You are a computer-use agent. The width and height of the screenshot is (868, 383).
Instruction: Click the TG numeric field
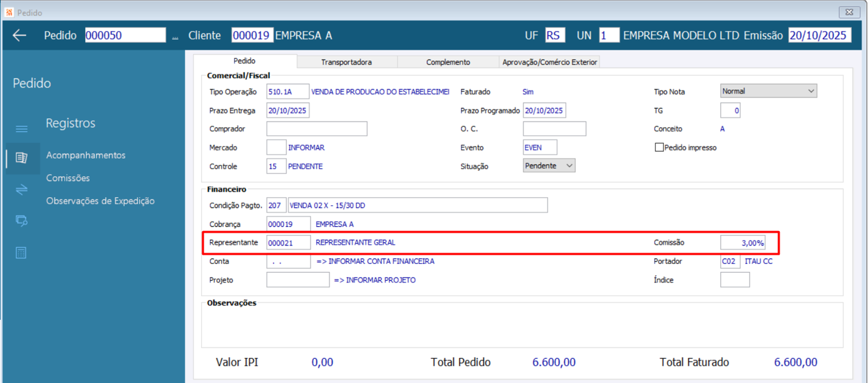click(x=730, y=110)
